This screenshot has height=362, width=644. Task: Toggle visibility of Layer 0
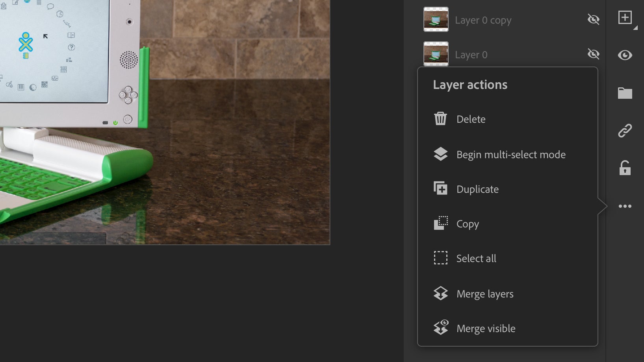tap(594, 54)
